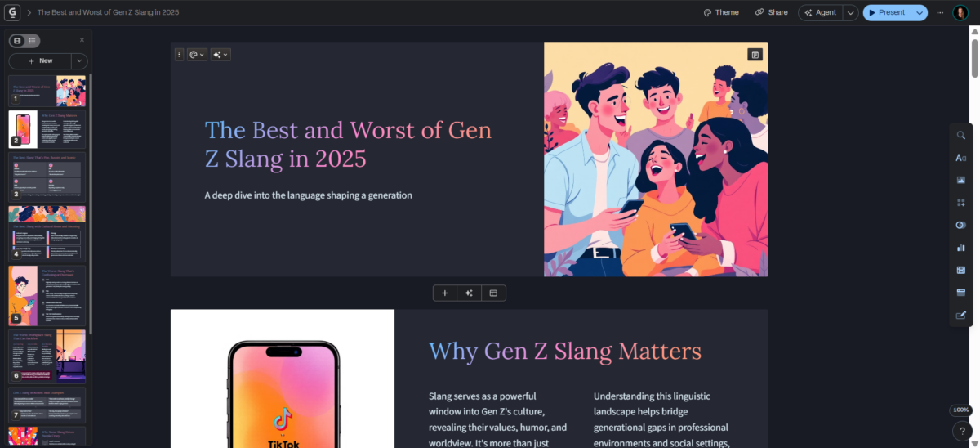Select slide 5 thumbnail in sidebar
Screen dimensions: 980x448
pos(47,295)
